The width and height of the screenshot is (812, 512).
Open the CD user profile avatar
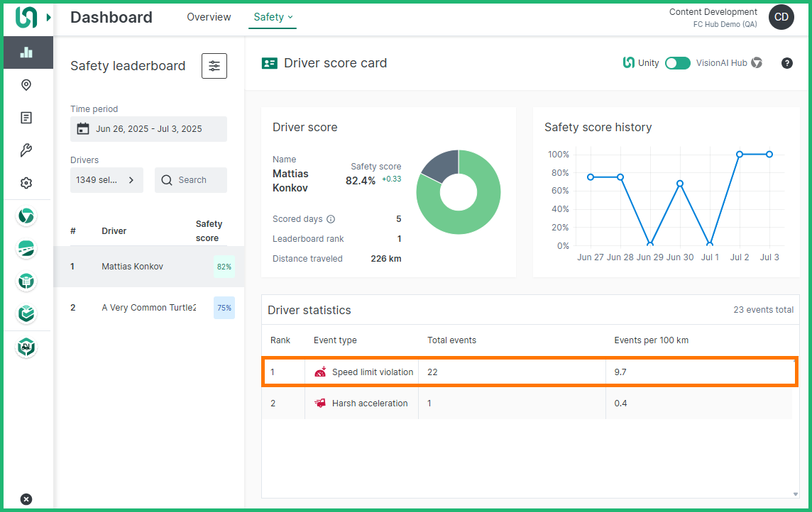pyautogui.click(x=781, y=17)
